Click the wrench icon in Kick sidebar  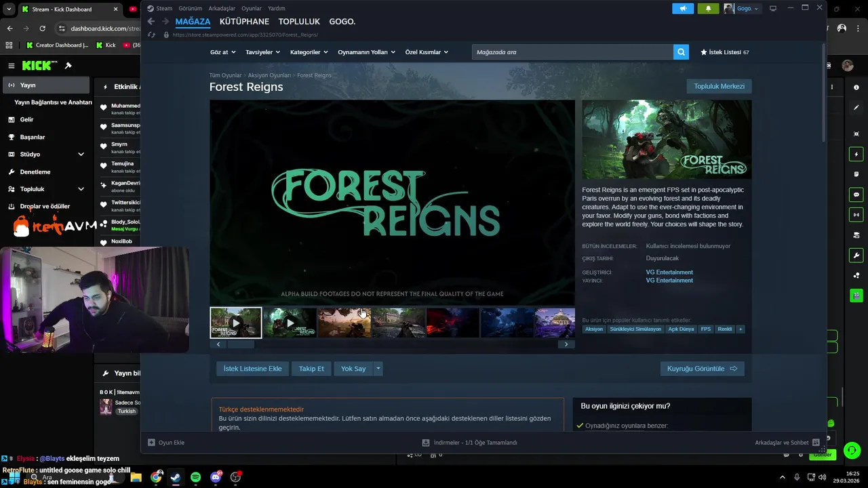coord(856,256)
